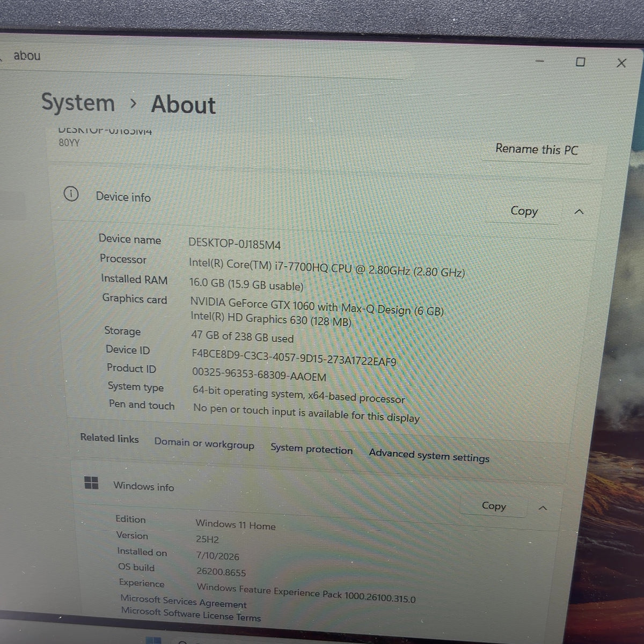Click the Windows info section header
Image resolution: width=644 pixels, height=644 pixels.
pos(144,486)
